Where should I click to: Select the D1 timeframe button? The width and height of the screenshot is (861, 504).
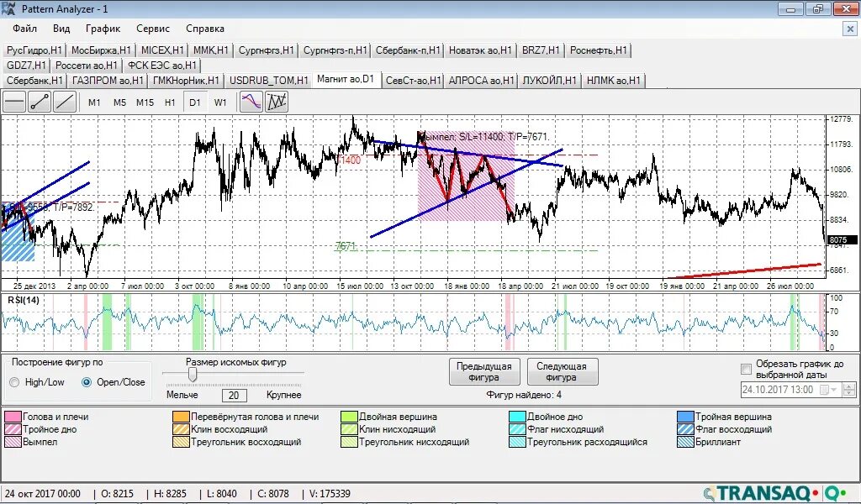[195, 102]
